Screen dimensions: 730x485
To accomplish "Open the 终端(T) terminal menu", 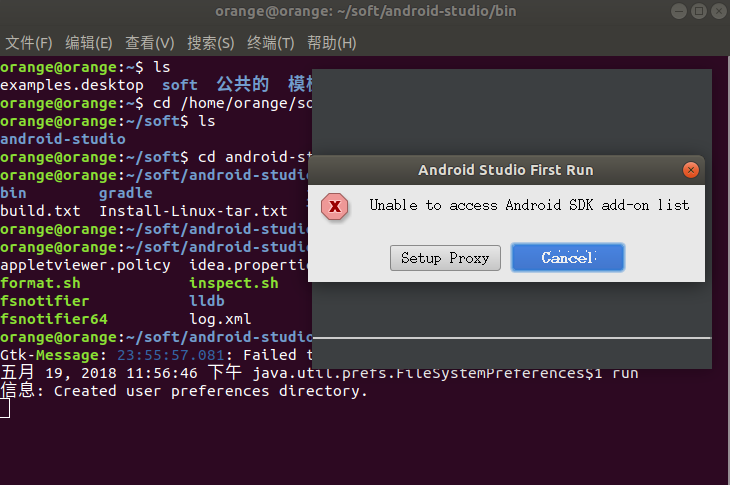I will [270, 43].
